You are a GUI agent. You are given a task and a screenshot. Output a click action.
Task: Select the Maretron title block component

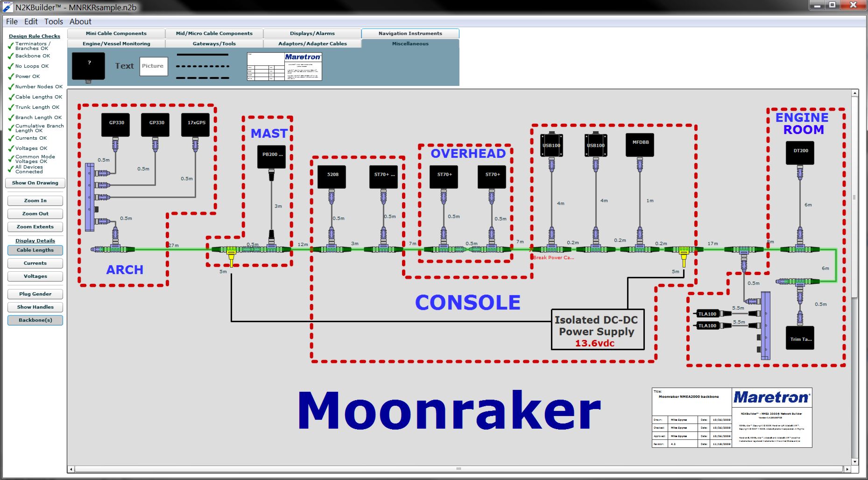(x=284, y=66)
